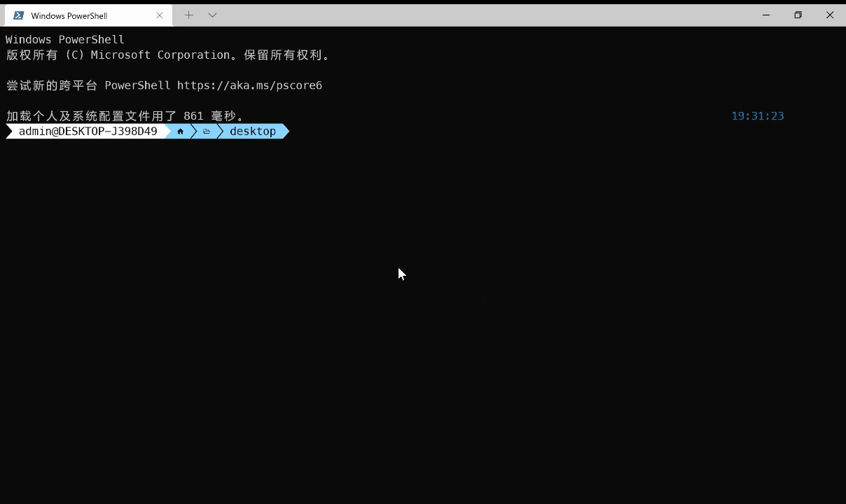Click the Windows PowerShell header text line
Viewport: 846px width, 504px height.
click(x=65, y=40)
